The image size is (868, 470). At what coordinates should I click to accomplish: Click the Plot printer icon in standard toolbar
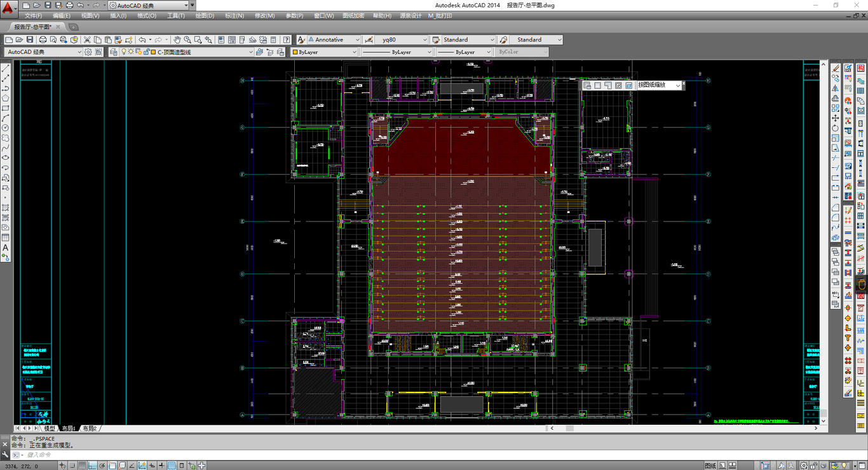tap(43, 39)
